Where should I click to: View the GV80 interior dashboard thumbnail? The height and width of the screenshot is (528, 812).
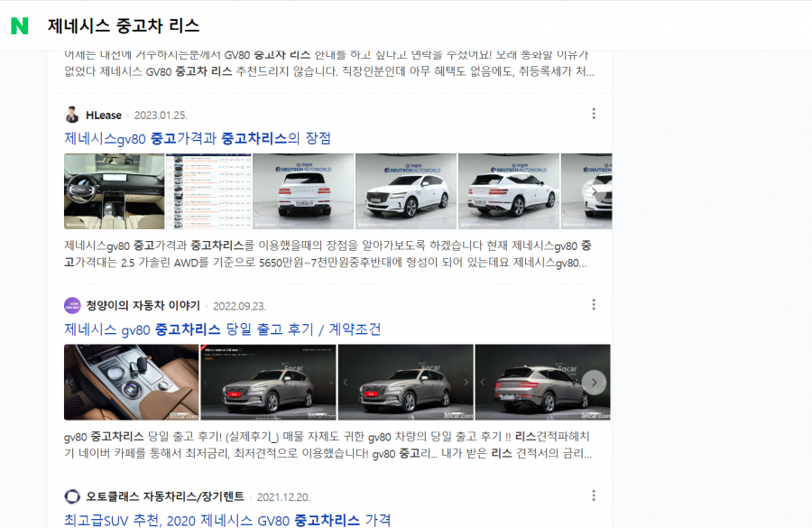pyautogui.click(x=114, y=191)
